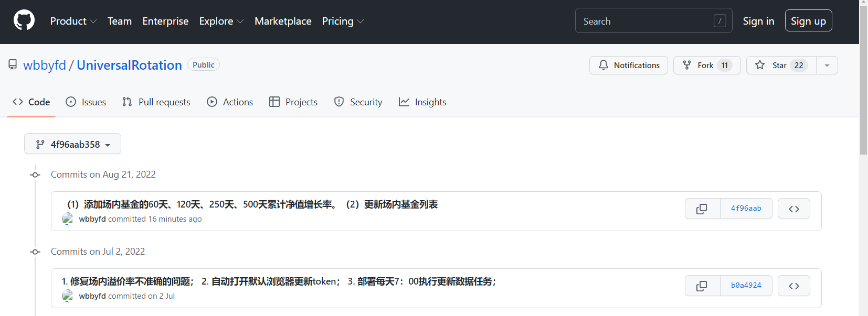This screenshot has width=868, height=316.
Task: Open the Pull requests tab
Action: pyautogui.click(x=156, y=102)
